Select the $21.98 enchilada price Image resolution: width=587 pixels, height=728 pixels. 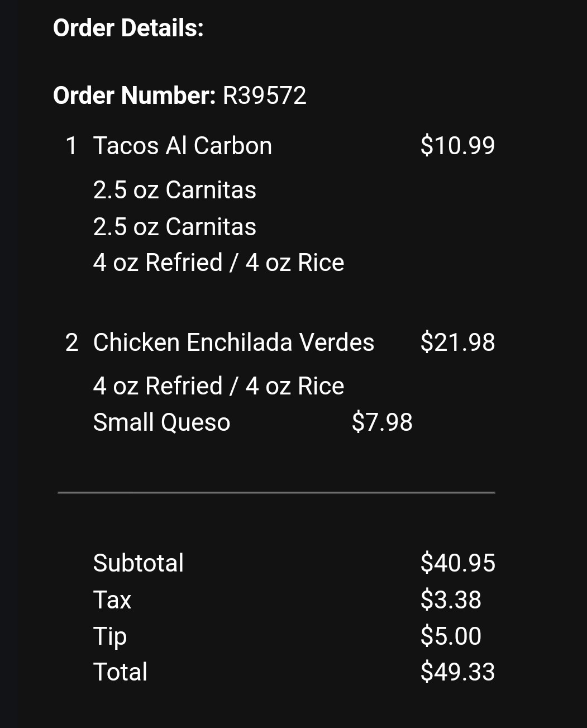(x=457, y=342)
